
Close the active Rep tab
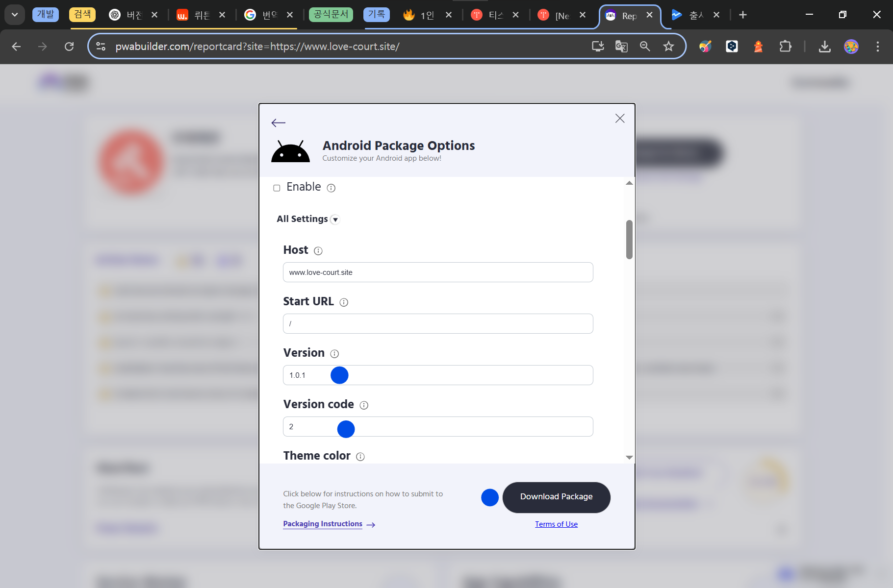(649, 15)
